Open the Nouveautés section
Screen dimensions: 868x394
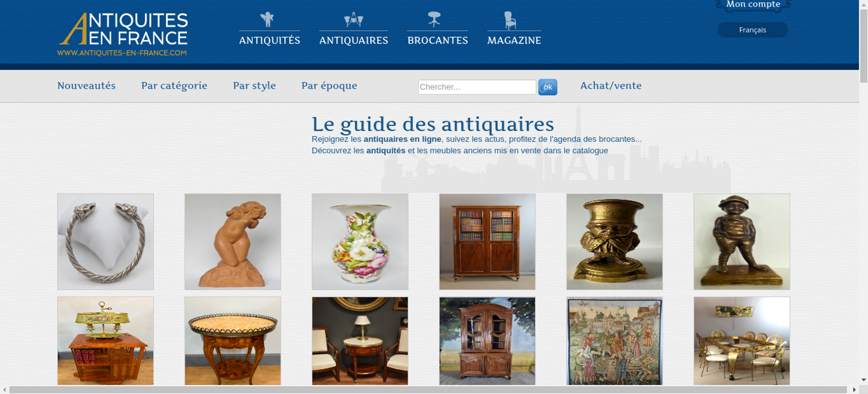pyautogui.click(x=86, y=85)
